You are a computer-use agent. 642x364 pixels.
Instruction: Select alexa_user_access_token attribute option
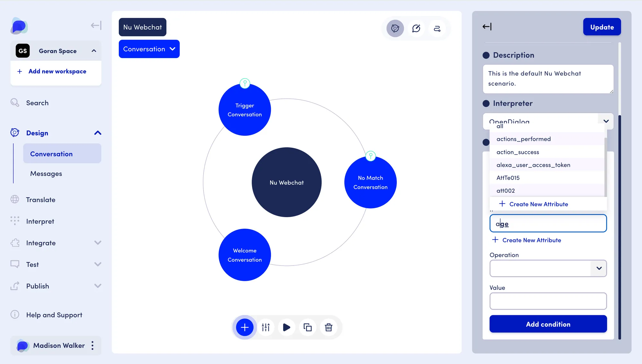click(x=547, y=165)
